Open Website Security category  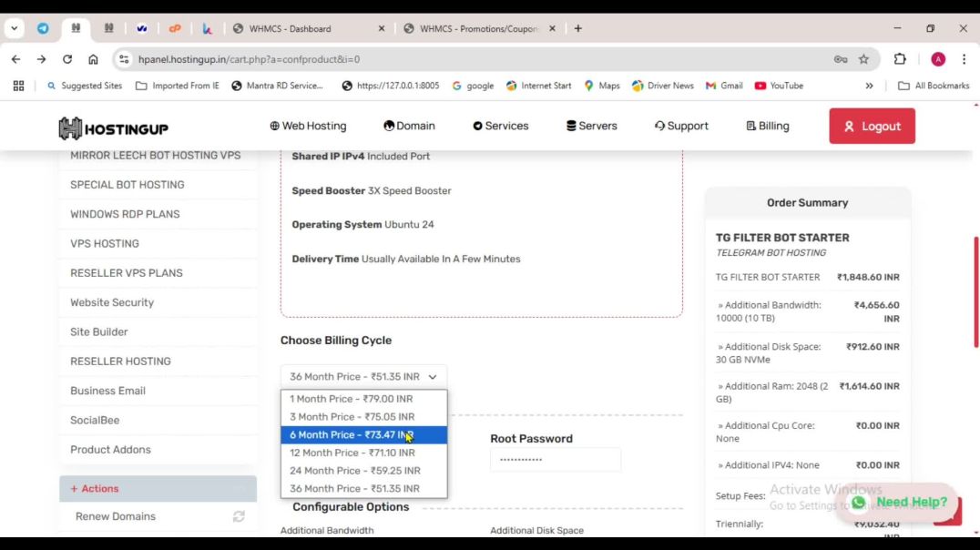point(158,302)
